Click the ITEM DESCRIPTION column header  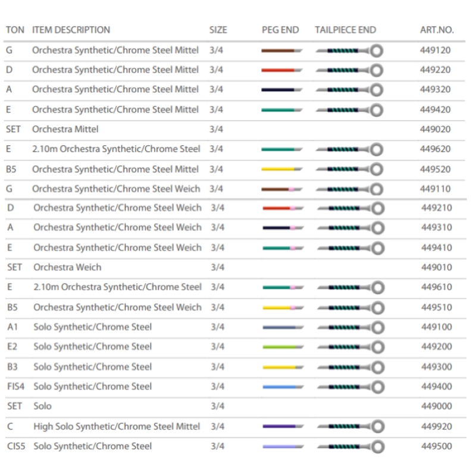click(71, 30)
